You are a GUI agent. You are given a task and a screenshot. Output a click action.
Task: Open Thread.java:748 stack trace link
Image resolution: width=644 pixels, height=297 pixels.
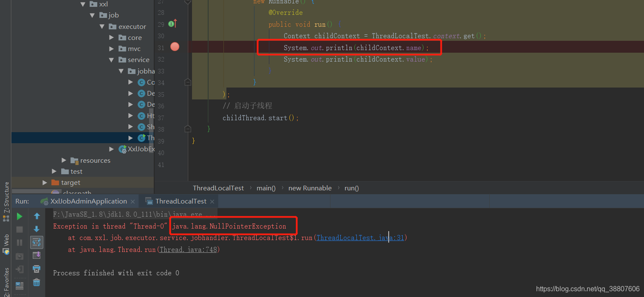pos(188,249)
